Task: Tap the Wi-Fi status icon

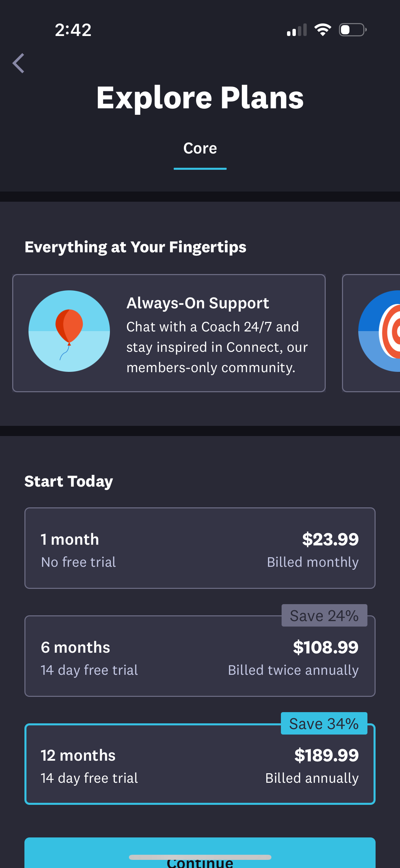Action: 323,30
